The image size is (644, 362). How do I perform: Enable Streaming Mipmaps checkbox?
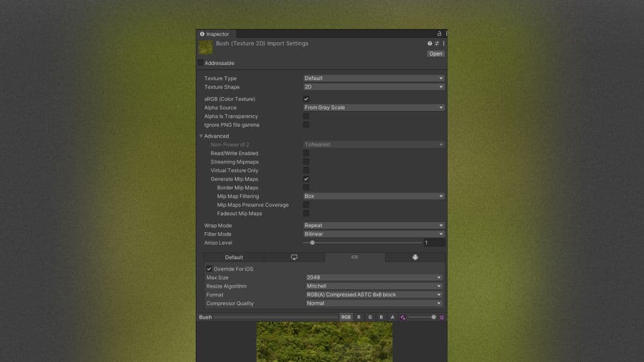pos(306,161)
